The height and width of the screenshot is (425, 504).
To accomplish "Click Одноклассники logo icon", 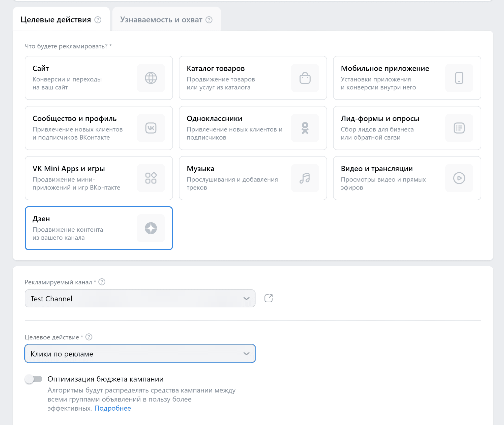I will coord(305,128).
